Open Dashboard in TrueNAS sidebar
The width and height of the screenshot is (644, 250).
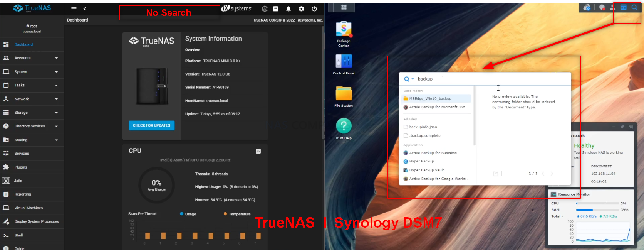coord(32,45)
